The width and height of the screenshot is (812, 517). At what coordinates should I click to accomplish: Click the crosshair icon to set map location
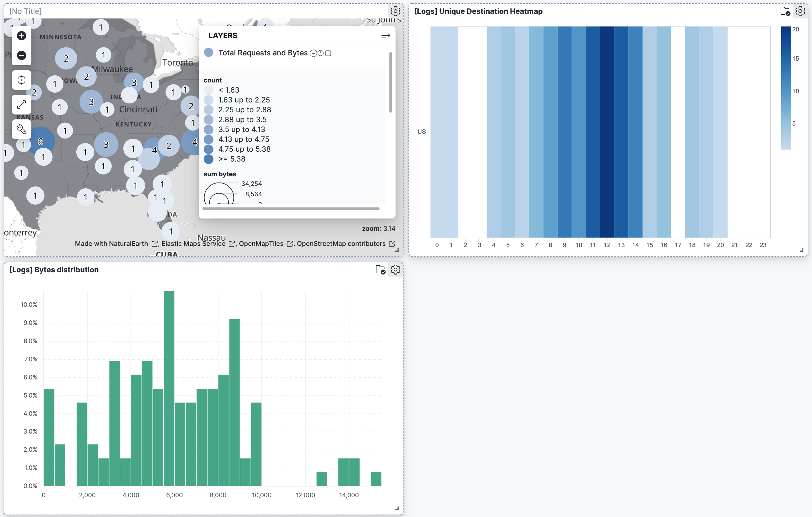(21, 80)
